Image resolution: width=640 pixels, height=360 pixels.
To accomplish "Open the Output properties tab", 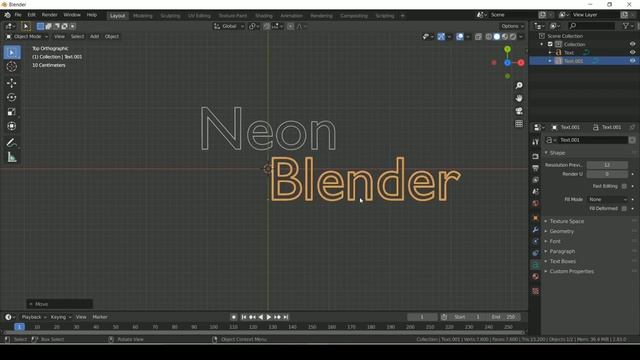I will (536, 168).
